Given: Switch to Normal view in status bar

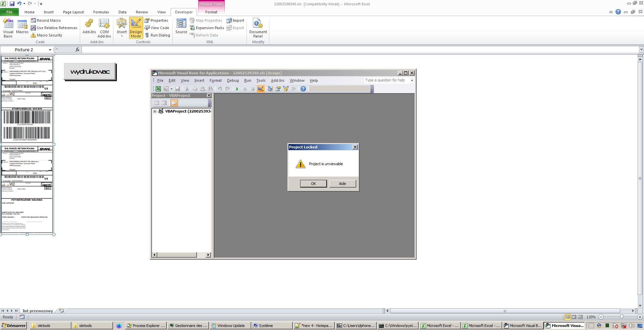Looking at the screenshot, I should pyautogui.click(x=568, y=317).
